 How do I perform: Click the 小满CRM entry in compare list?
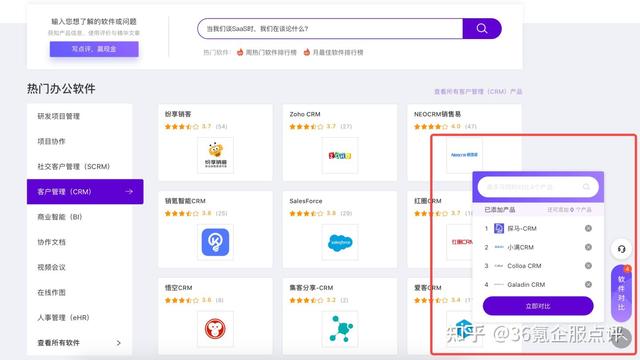tap(520, 247)
